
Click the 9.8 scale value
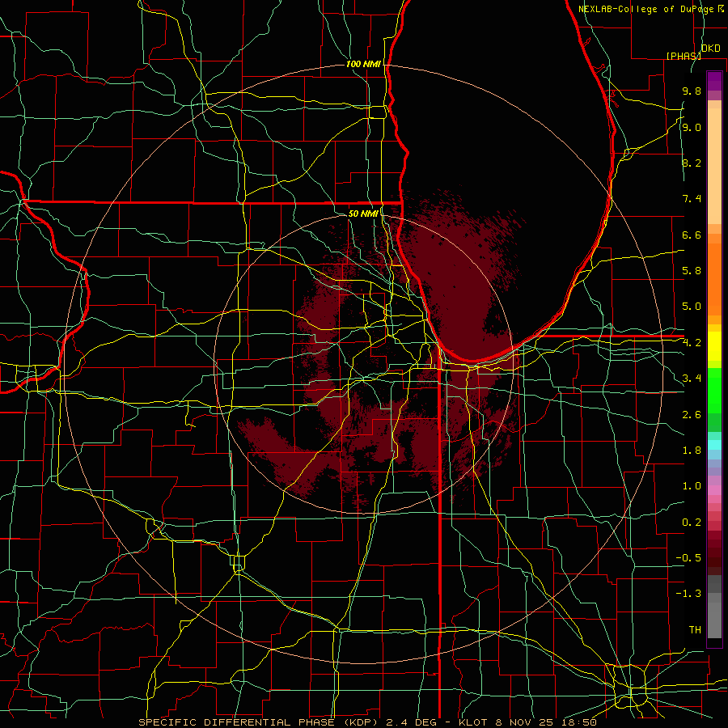click(692, 91)
